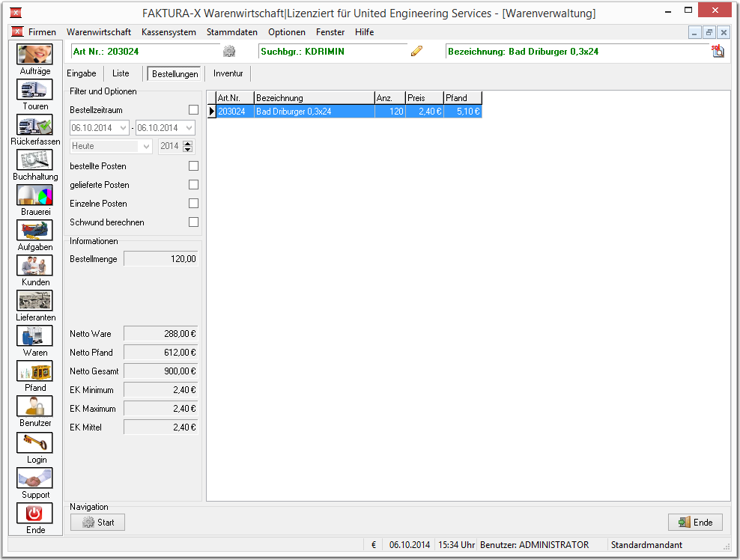The width and height of the screenshot is (740, 560).
Task: Sort by the Bezeichnung column header
Action: 315,98
